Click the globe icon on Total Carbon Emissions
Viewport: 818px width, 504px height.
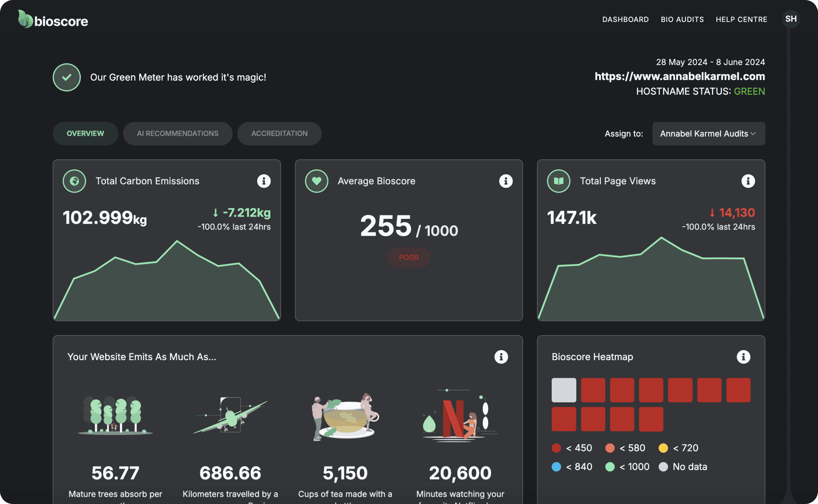click(75, 181)
